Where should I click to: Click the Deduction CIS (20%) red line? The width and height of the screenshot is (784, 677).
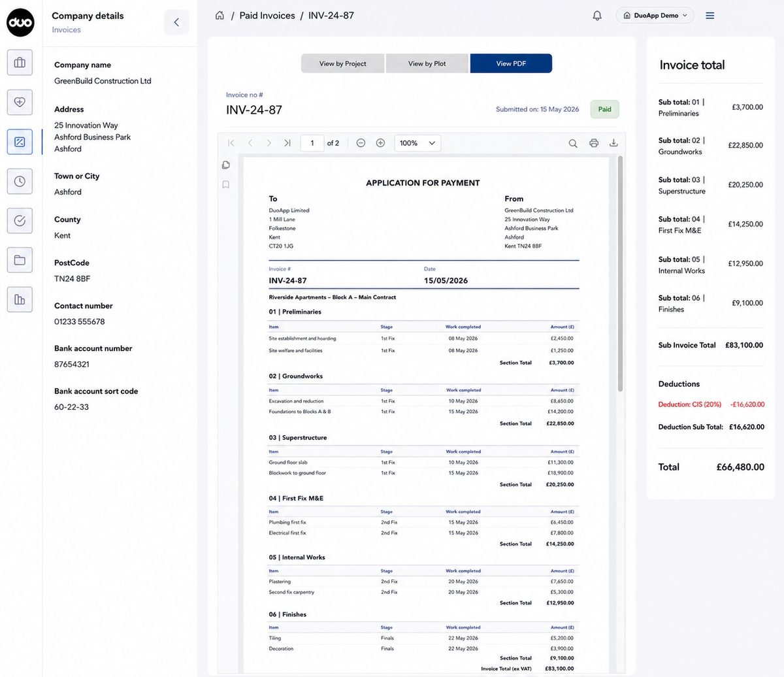(711, 405)
